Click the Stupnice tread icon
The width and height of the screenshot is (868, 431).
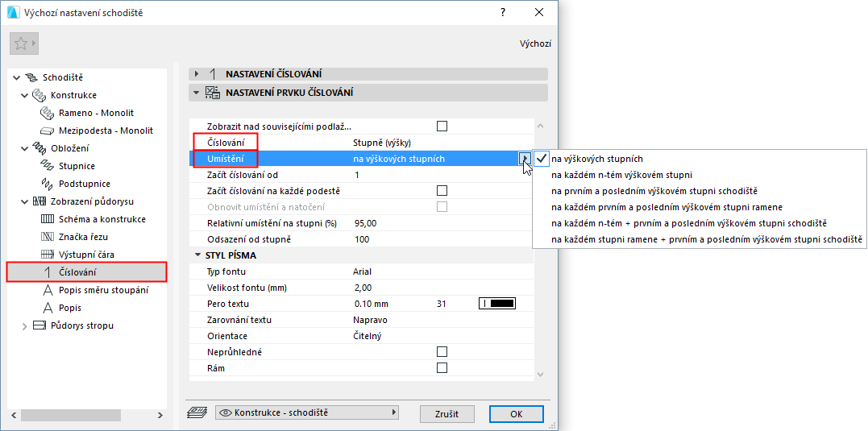pos(47,166)
